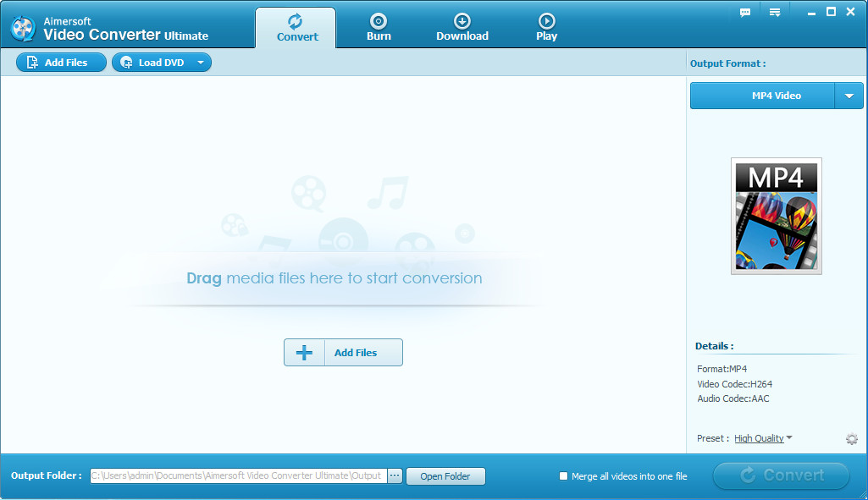The image size is (868, 500).
Task: Browse output folder with ellipsis button
Action: [395, 475]
